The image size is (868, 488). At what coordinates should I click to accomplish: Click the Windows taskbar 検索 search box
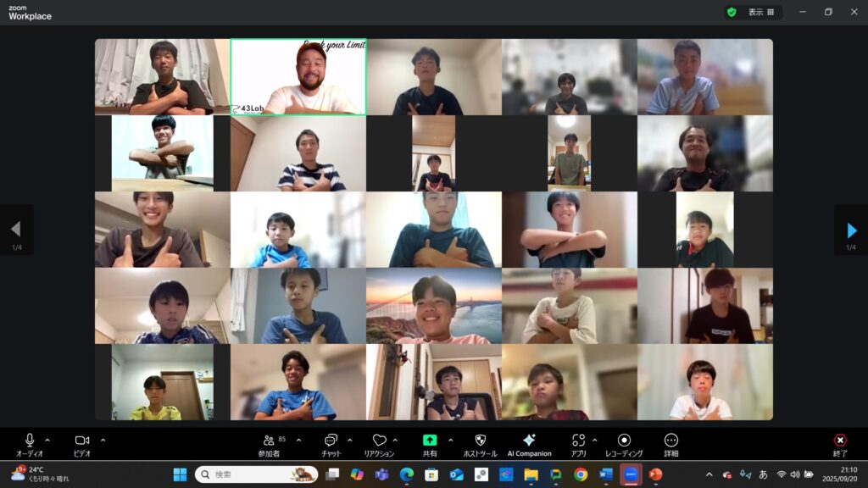pos(256,474)
